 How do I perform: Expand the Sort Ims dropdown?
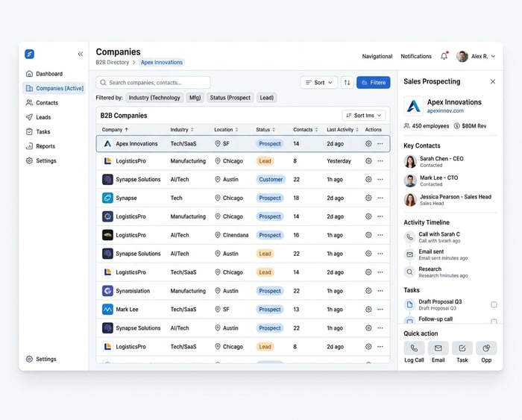(364, 116)
